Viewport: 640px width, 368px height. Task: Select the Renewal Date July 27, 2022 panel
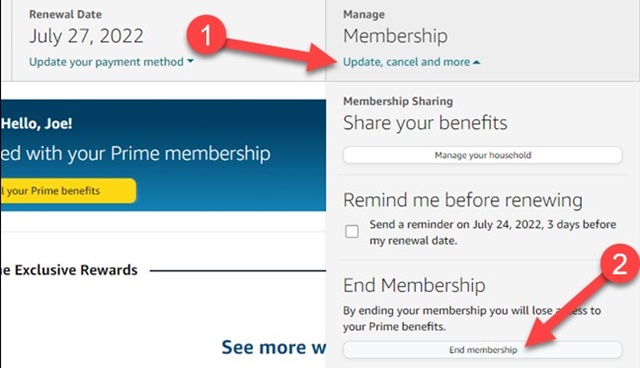pyautogui.click(x=168, y=40)
